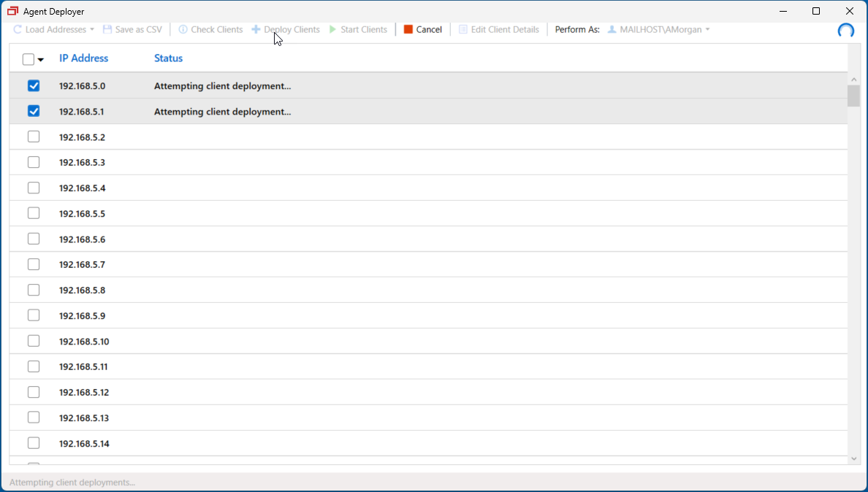This screenshot has width=868, height=492.
Task: Check the 192.168.5.5 checkbox
Action: coord(33,213)
